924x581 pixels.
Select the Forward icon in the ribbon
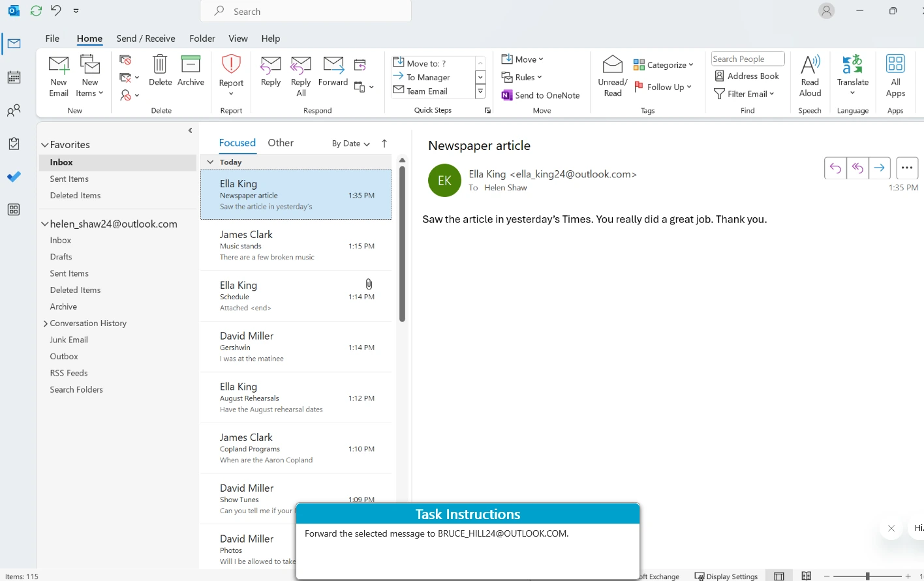(x=333, y=75)
